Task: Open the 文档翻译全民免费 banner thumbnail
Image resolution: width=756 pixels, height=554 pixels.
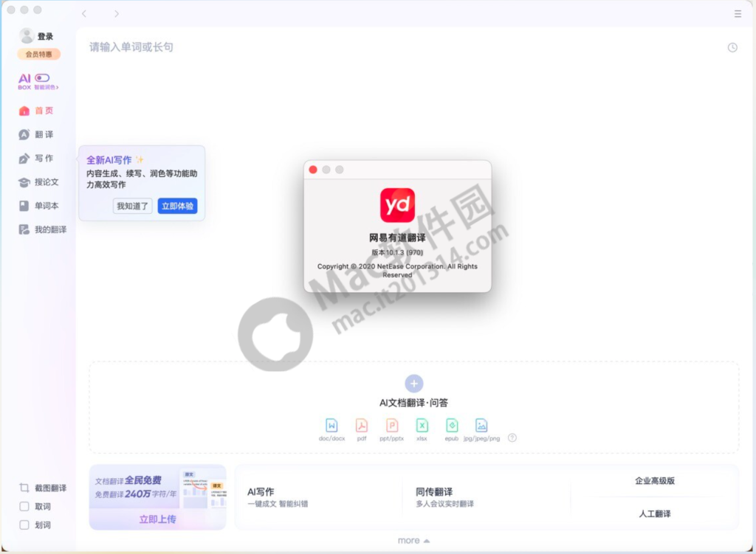Action: point(202,488)
